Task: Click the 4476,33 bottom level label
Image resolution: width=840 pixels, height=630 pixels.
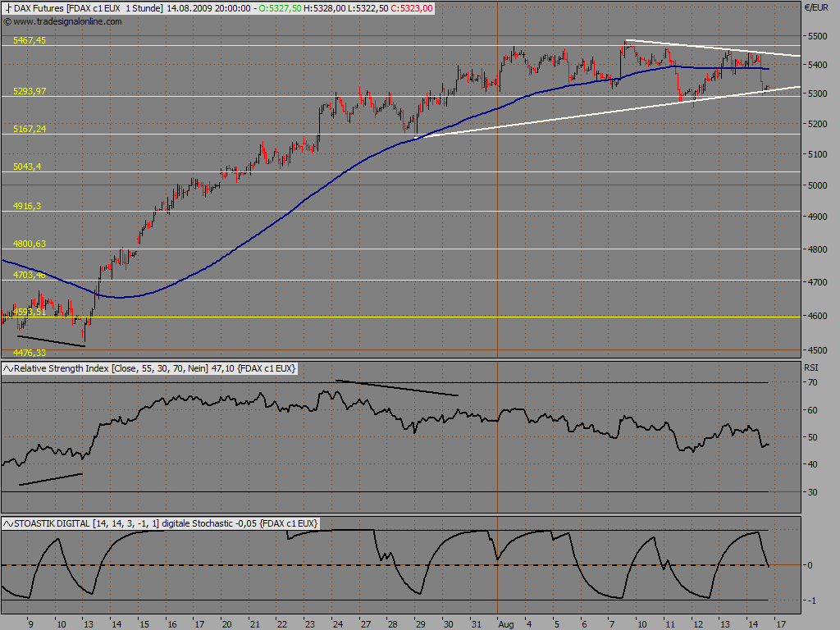Action: [x=30, y=353]
